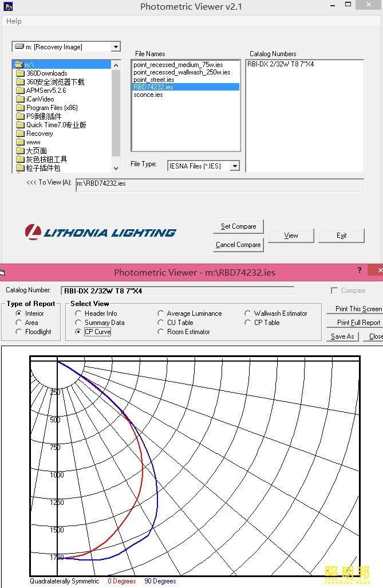The image size is (383, 588).
Task: Click the Set Compare button
Action: [x=238, y=226]
